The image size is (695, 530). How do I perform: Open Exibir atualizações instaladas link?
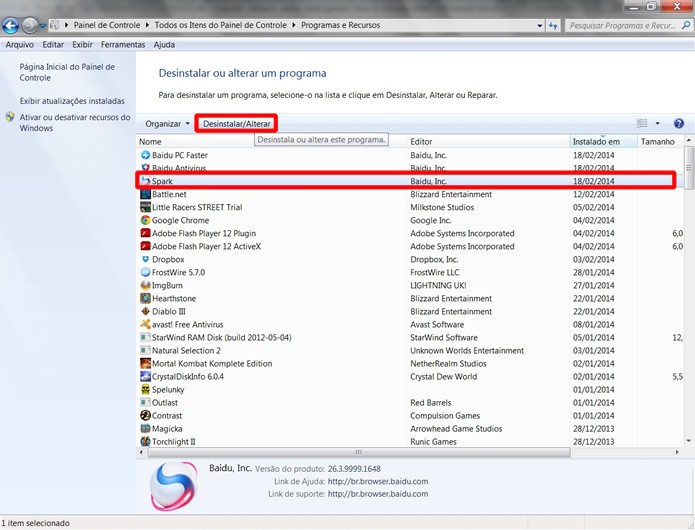pos(72,101)
